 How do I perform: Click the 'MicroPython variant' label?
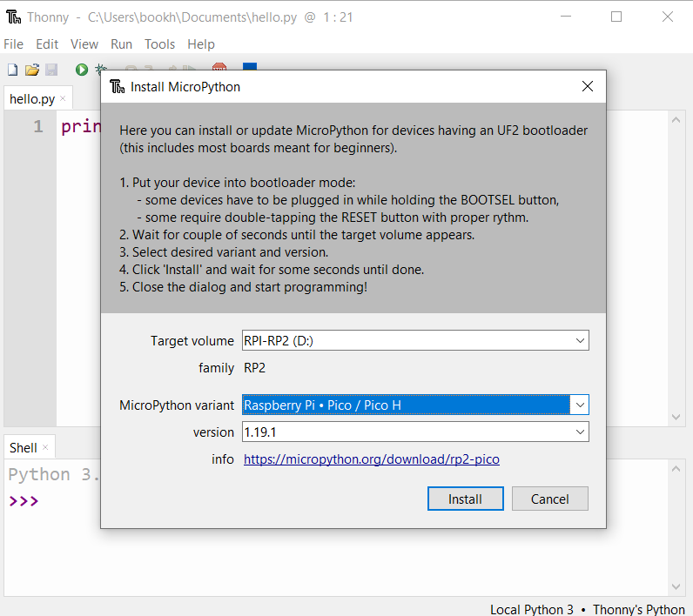pos(177,405)
